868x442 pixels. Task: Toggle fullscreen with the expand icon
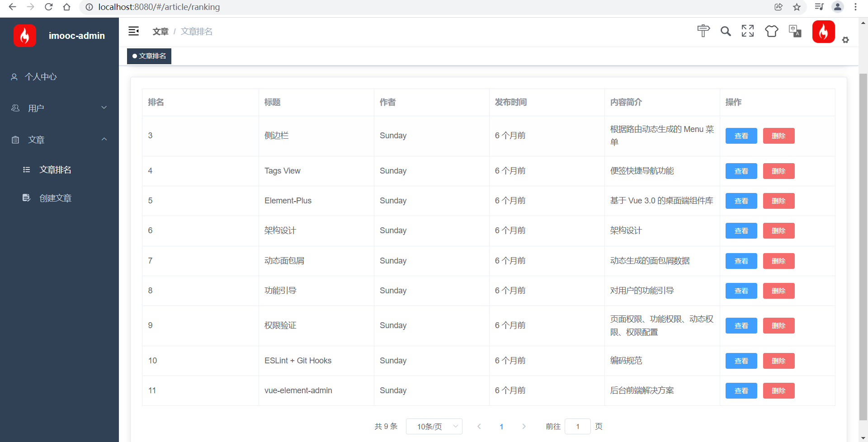748,31
